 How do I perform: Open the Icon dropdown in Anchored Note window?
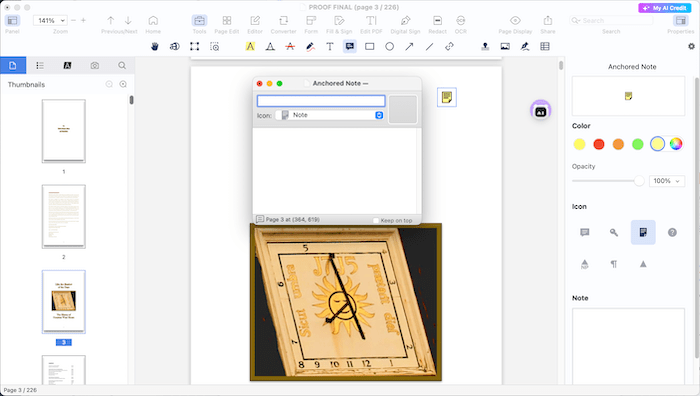pos(329,115)
